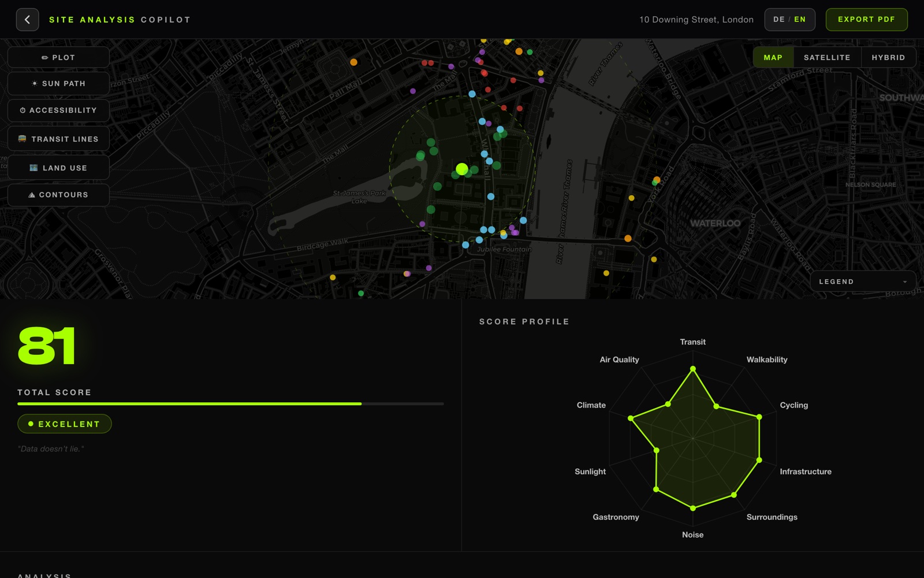Click the Noise data point on radar chart
924x578 pixels.
693,508
